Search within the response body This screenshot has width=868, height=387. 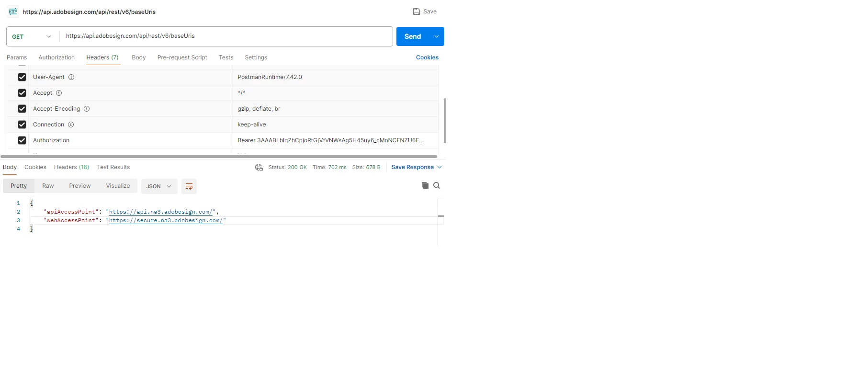(437, 185)
